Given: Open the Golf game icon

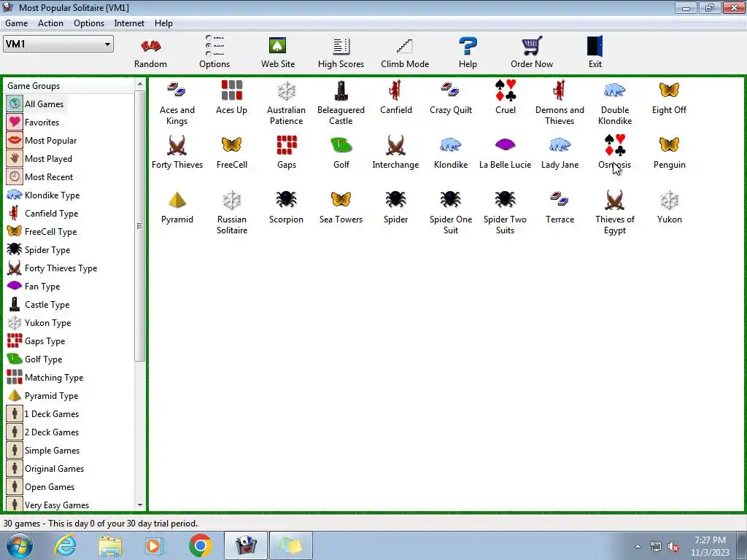Looking at the screenshot, I should coord(341,152).
